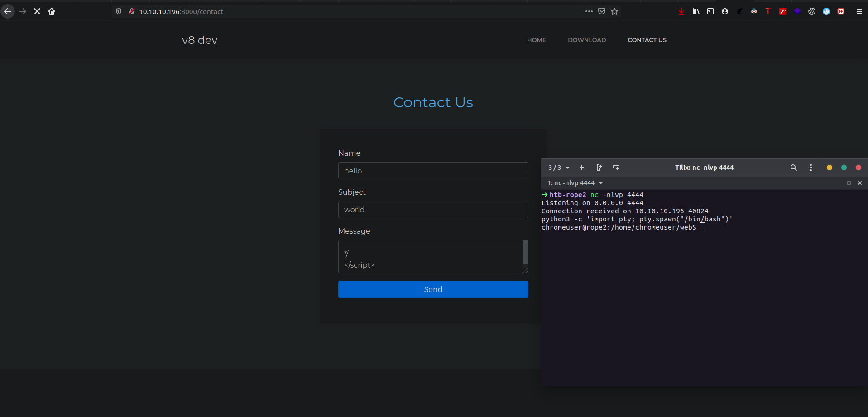Minimize Tilix with the yellow button
Screen dimensions: 868x417
[830, 168]
